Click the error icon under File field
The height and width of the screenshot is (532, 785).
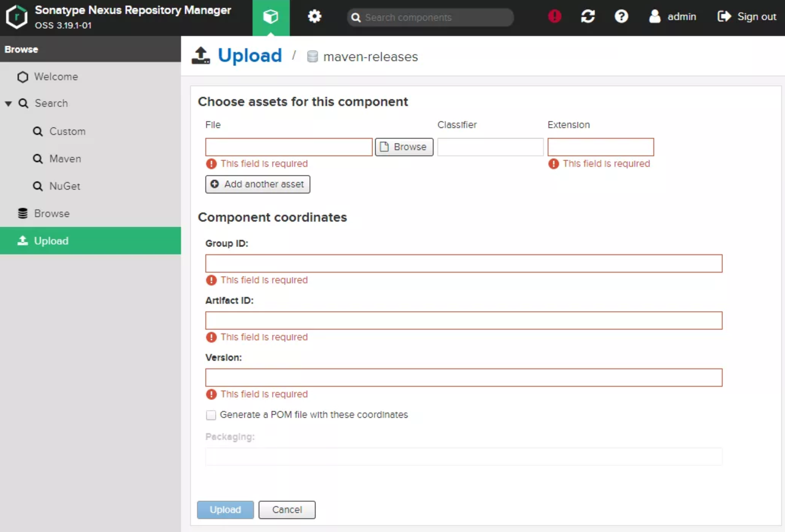click(211, 164)
